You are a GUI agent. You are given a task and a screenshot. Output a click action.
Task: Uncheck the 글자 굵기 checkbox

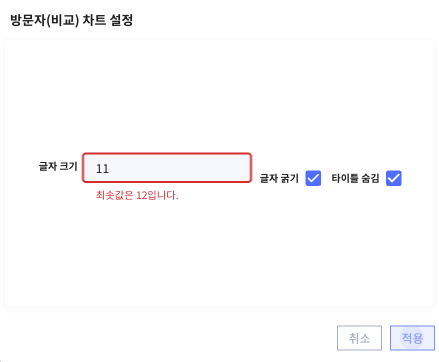pyautogui.click(x=313, y=178)
